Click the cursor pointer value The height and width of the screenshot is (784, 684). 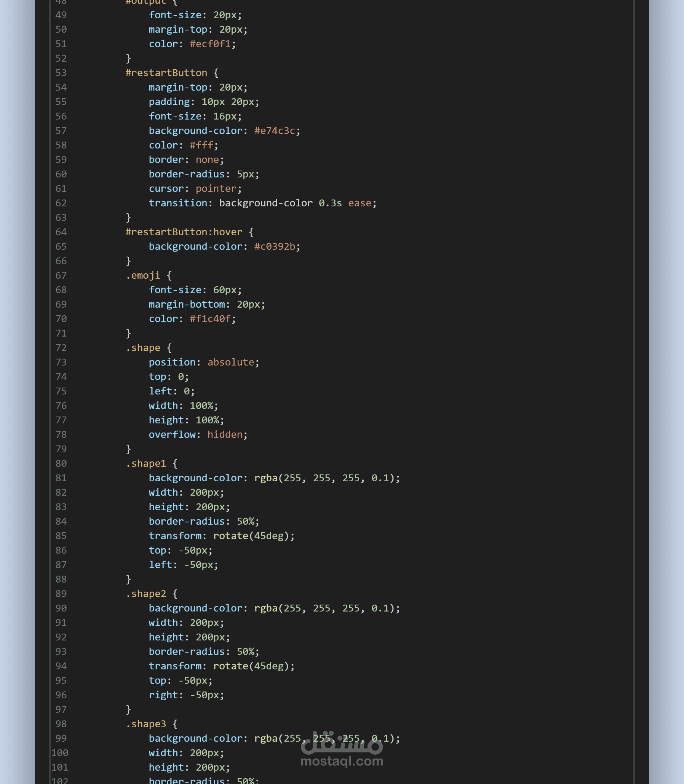tap(216, 189)
